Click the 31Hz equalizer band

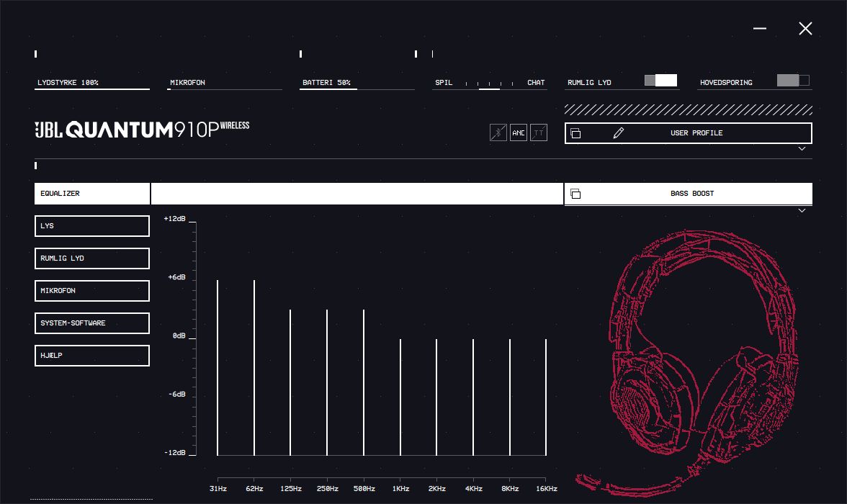pyautogui.click(x=218, y=367)
